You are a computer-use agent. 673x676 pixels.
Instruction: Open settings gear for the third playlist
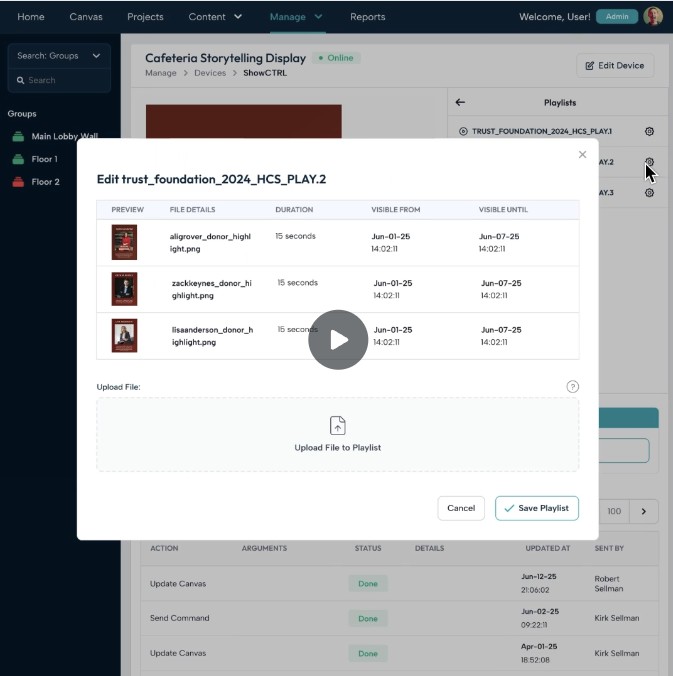[649, 192]
